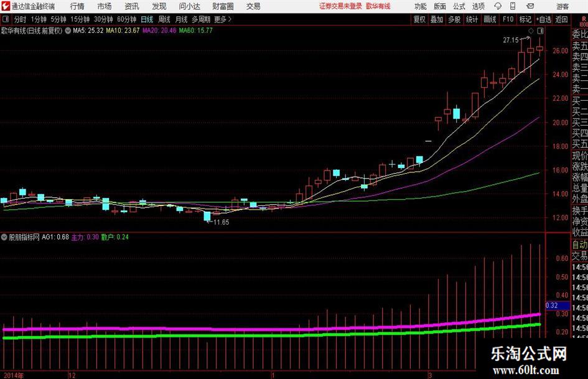Click the MA5: 25.32 indicator label

click(x=88, y=30)
